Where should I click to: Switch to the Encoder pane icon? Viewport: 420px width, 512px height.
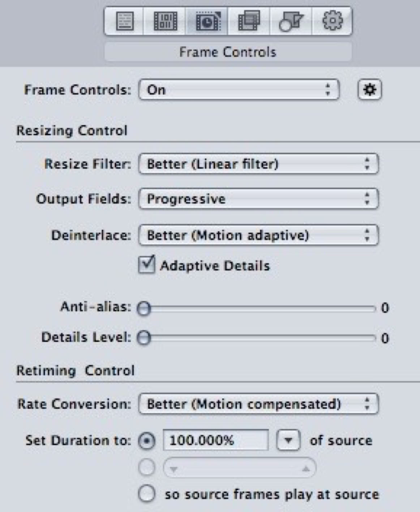pos(166,21)
